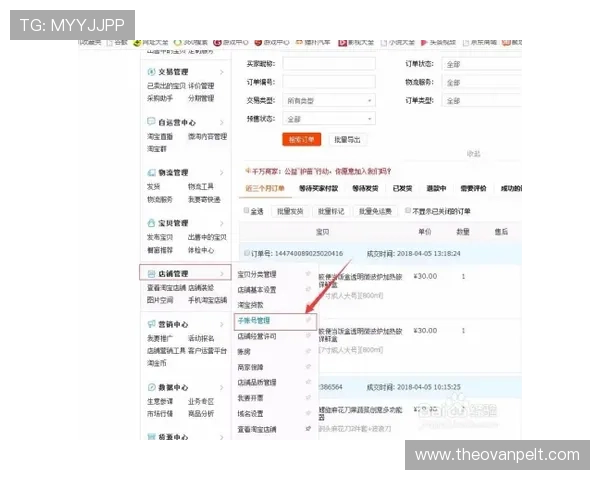Click the 交易管理 section icon
Screen dimensions: 600x480
[152, 72]
